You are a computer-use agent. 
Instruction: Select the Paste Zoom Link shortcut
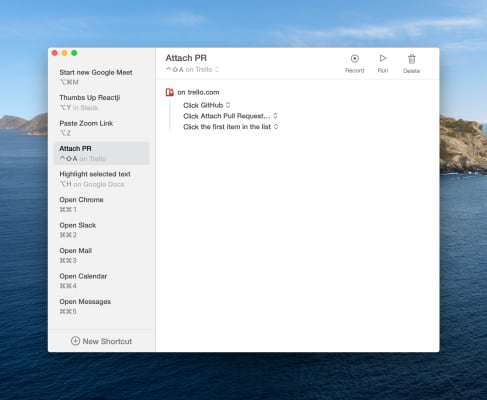click(102, 128)
